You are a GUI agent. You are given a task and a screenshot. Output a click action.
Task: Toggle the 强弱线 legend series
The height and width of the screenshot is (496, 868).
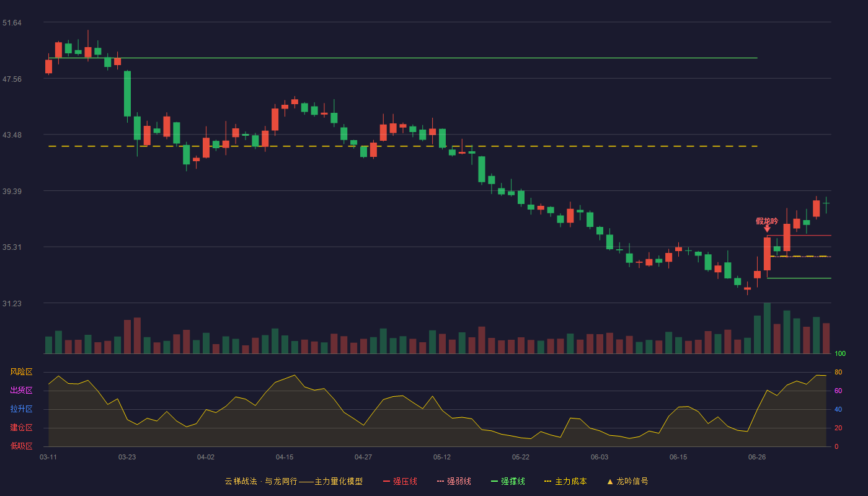click(x=454, y=481)
